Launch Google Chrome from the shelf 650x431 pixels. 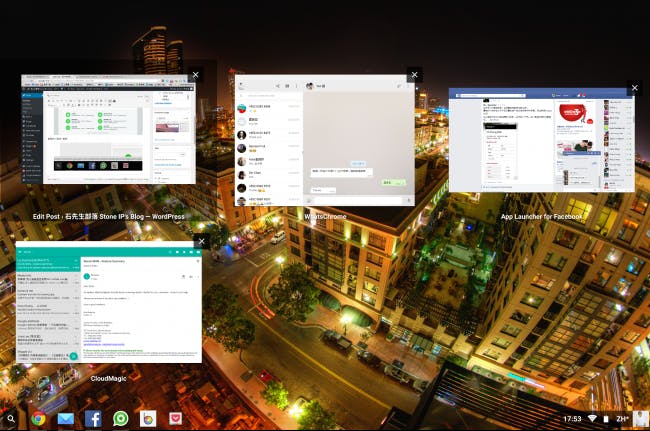(x=38, y=419)
